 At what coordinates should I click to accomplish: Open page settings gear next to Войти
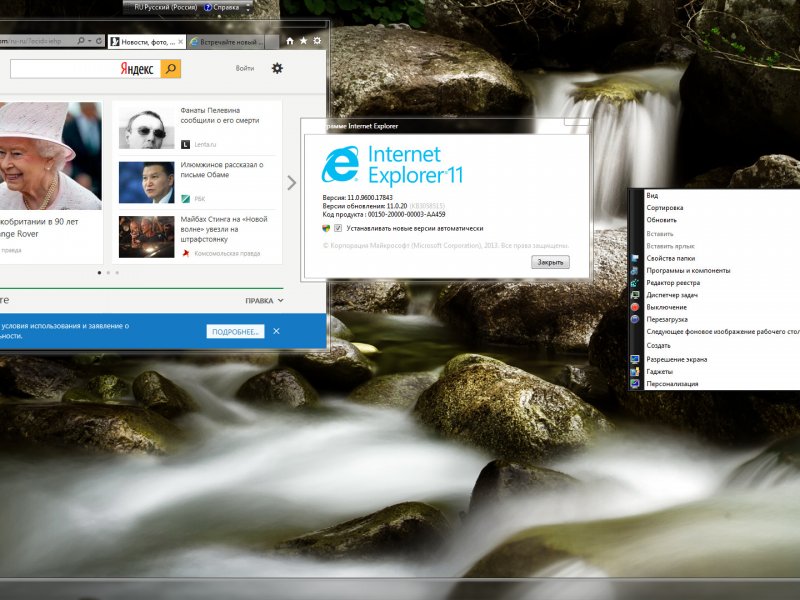click(x=277, y=68)
